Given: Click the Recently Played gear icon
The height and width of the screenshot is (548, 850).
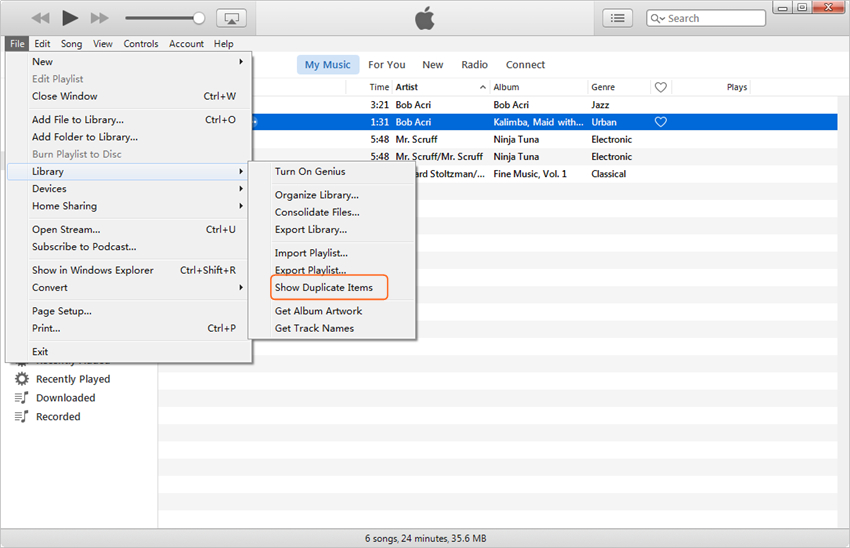Looking at the screenshot, I should pyautogui.click(x=22, y=379).
